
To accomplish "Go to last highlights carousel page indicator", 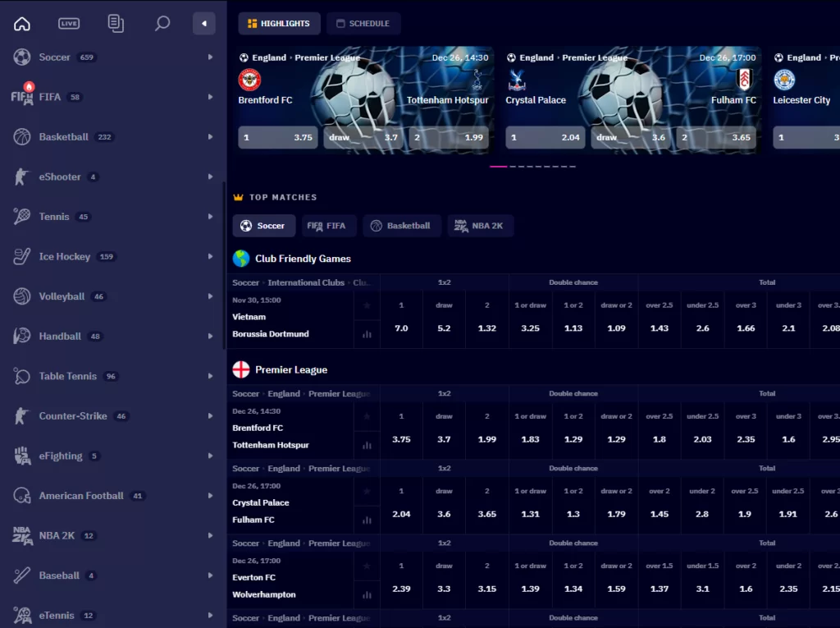I will pos(573,167).
